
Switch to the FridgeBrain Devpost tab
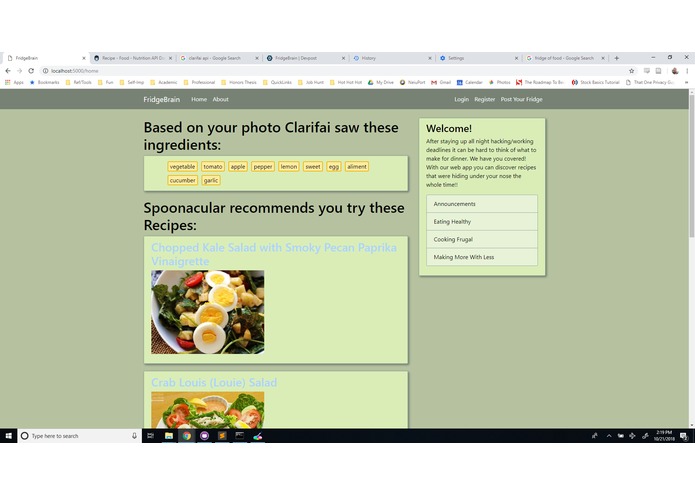point(305,58)
